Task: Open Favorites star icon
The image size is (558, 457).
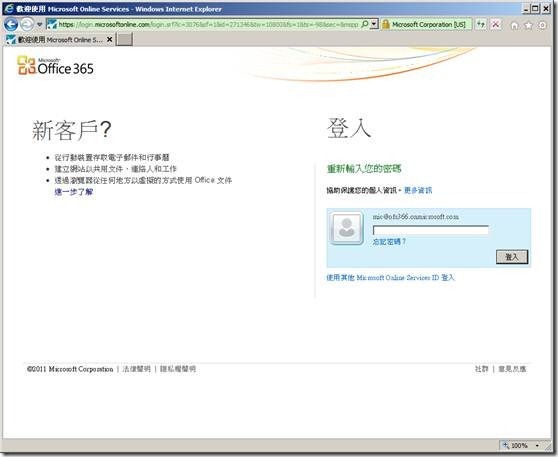Action: pyautogui.click(x=528, y=25)
